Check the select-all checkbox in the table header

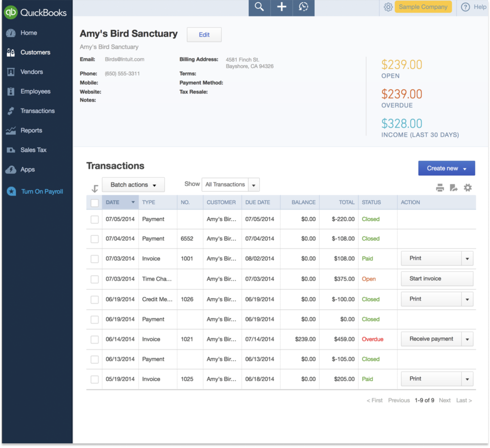click(95, 203)
